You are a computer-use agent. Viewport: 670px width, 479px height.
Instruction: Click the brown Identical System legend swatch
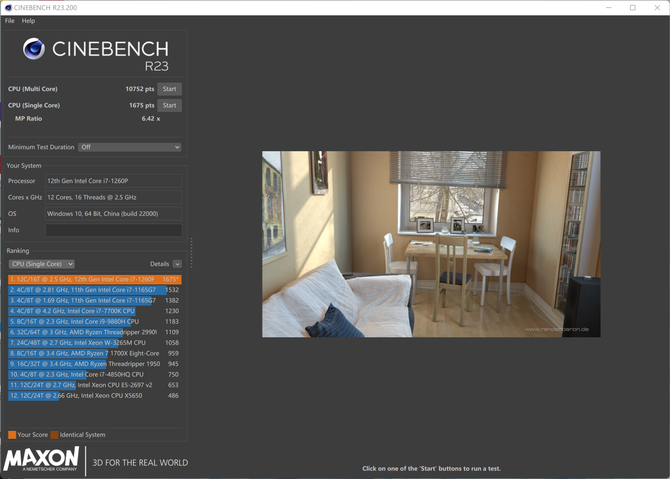(54, 435)
